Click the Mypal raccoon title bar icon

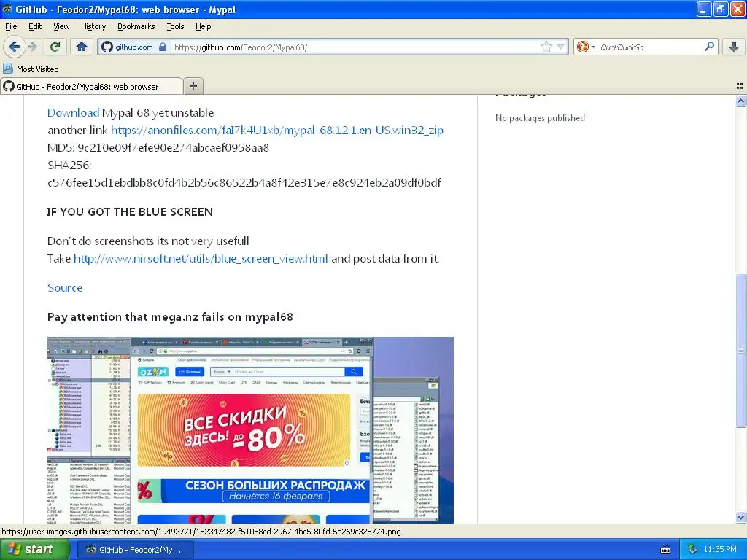tap(7, 9)
